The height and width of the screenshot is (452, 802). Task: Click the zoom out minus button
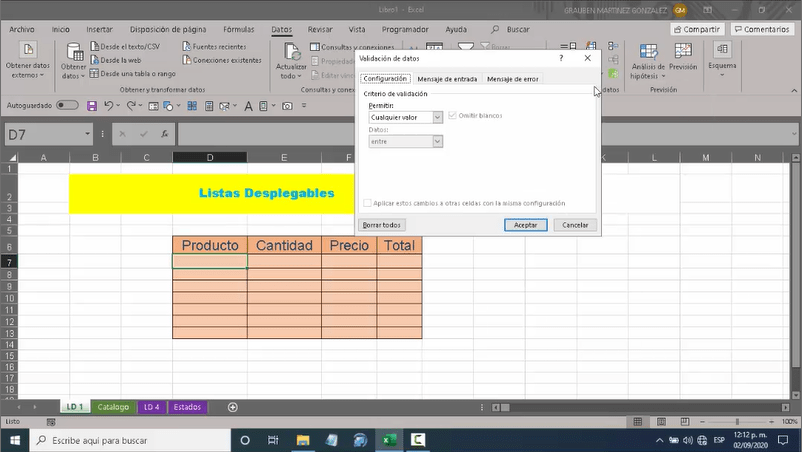(x=702, y=422)
